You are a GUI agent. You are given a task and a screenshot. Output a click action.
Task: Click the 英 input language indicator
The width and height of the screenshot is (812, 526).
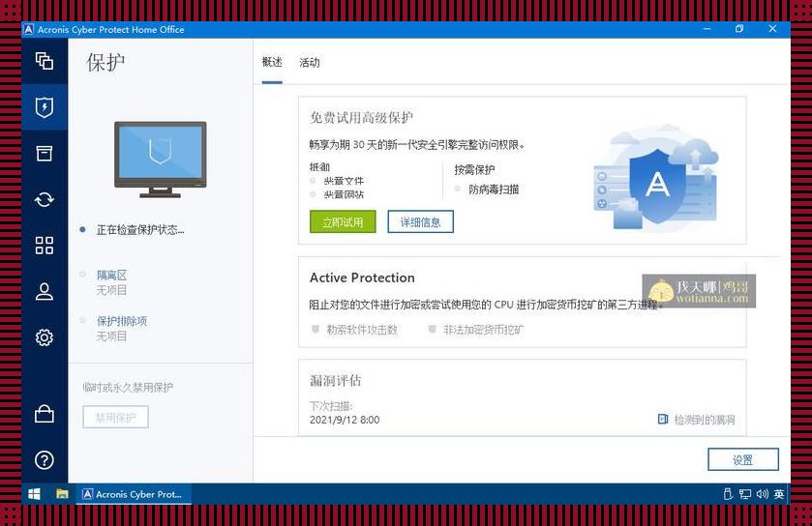779,494
